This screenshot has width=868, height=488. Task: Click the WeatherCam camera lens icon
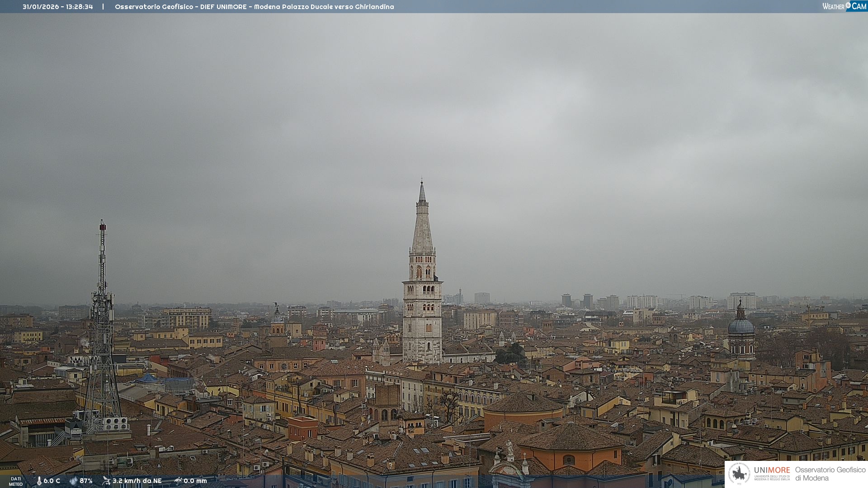click(x=848, y=5)
